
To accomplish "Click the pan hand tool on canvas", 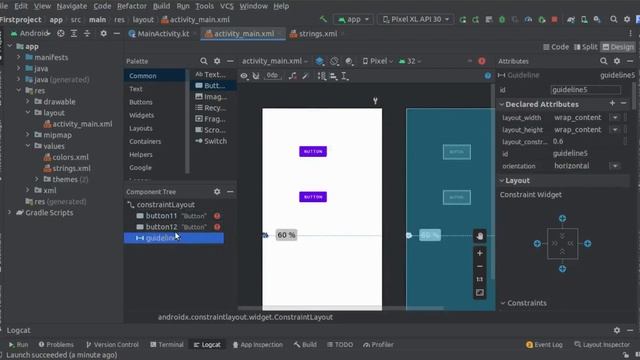I will coord(480,236).
